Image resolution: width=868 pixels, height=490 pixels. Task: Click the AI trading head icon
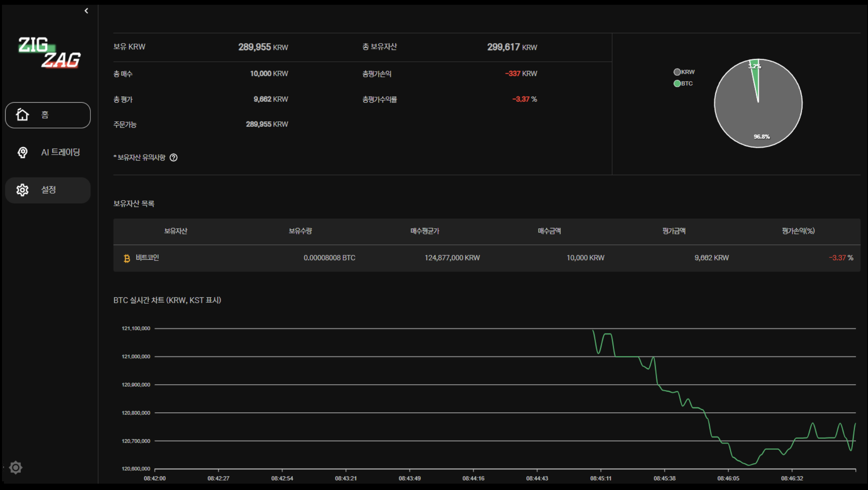(23, 152)
